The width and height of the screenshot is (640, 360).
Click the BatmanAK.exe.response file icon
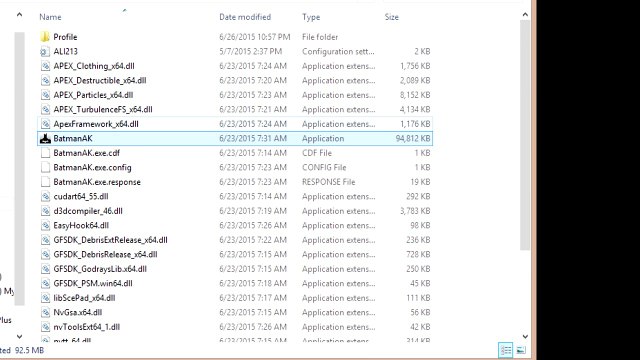click(45, 182)
